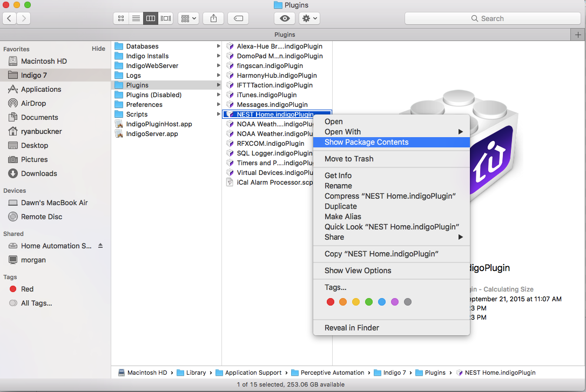This screenshot has width=586, height=392.
Task: Expand the Scripts folder arrow
Action: tap(218, 114)
